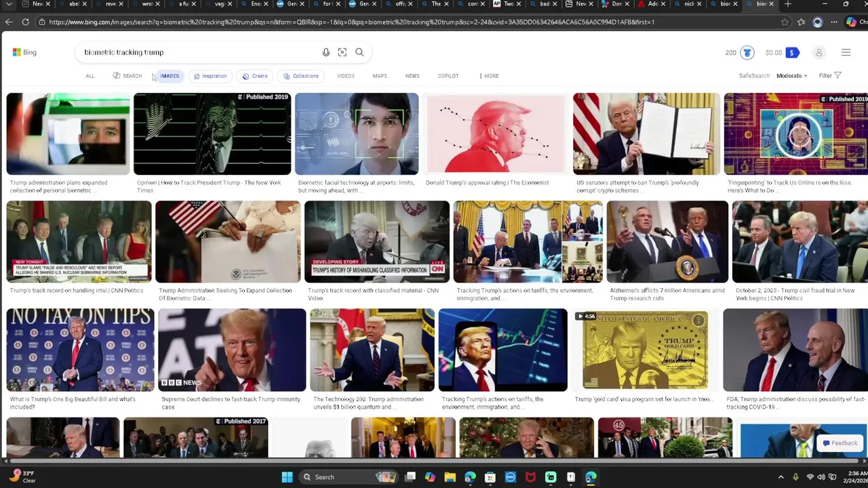Open Task View on the taskbar
The image size is (868, 488).
pos(410,477)
